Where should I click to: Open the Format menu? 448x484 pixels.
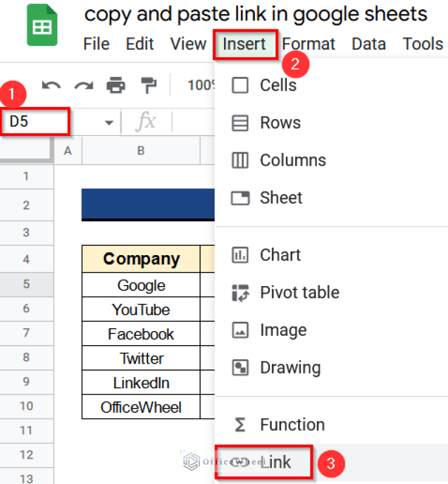point(308,44)
